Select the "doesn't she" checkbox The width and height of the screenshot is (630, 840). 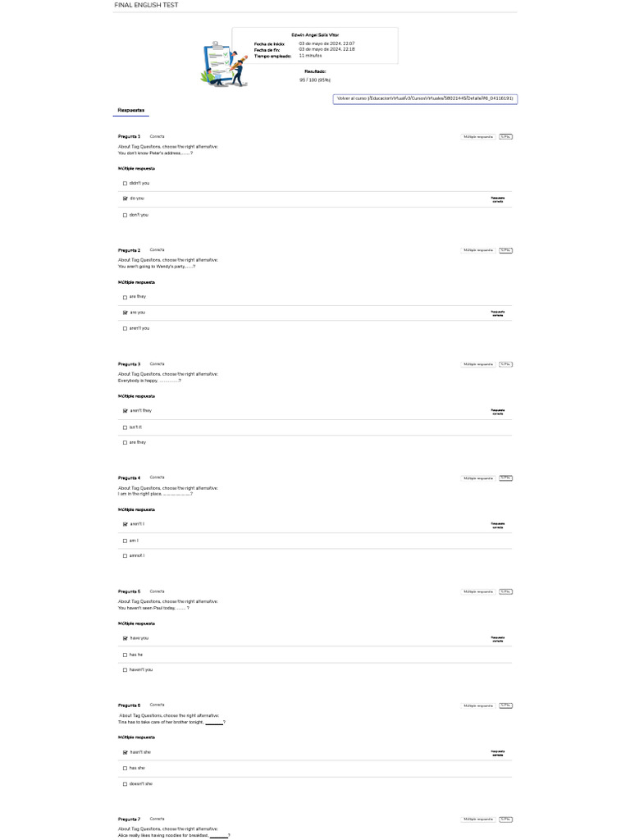click(x=126, y=784)
